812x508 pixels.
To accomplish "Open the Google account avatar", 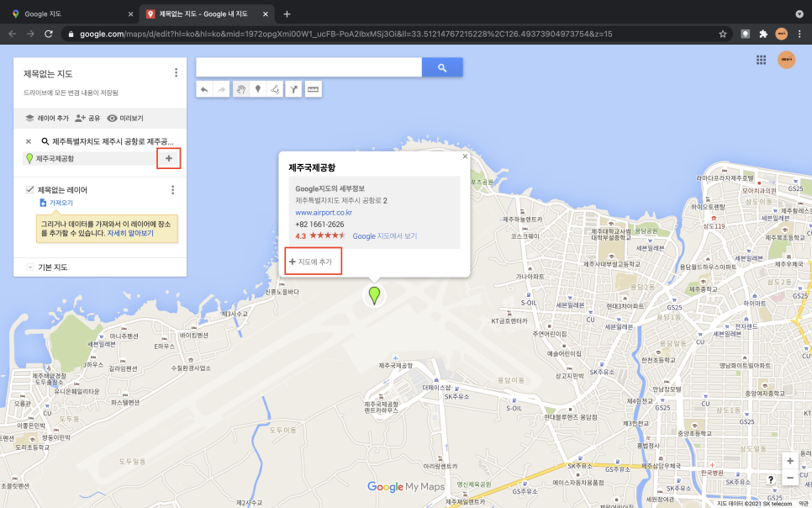I will pos(786,60).
